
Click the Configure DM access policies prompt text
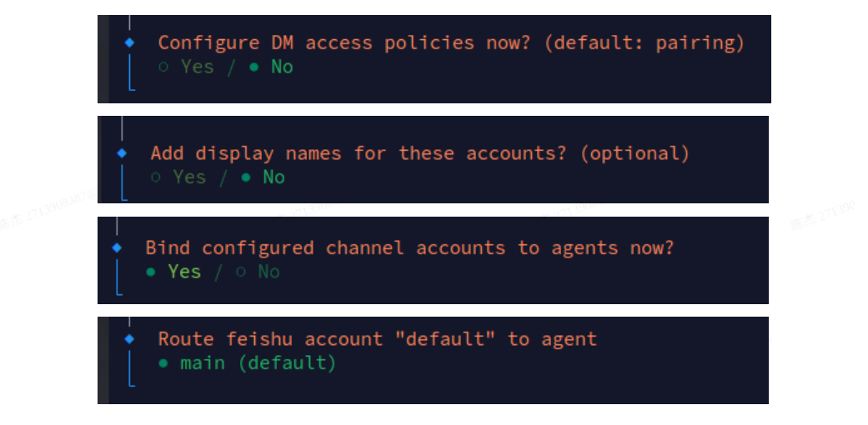pyautogui.click(x=344, y=42)
